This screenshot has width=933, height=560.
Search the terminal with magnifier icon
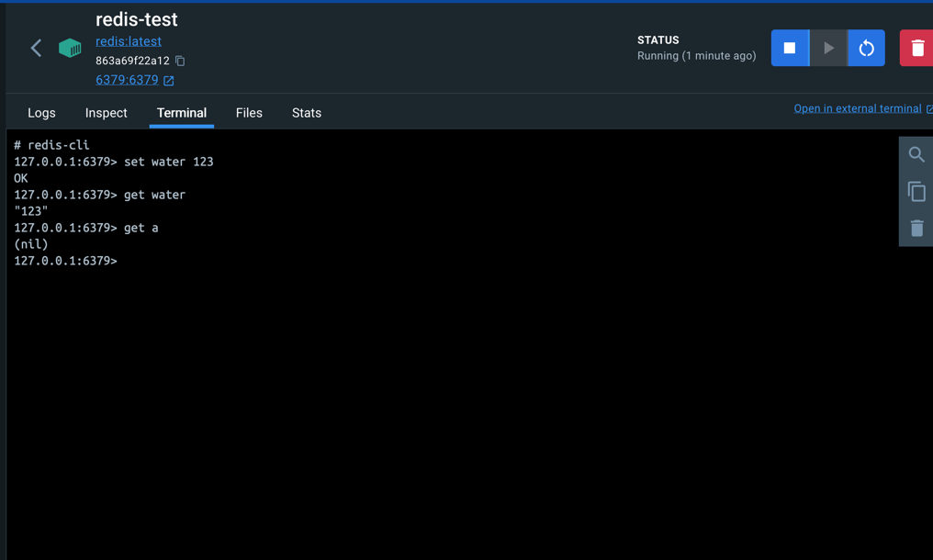[916, 155]
